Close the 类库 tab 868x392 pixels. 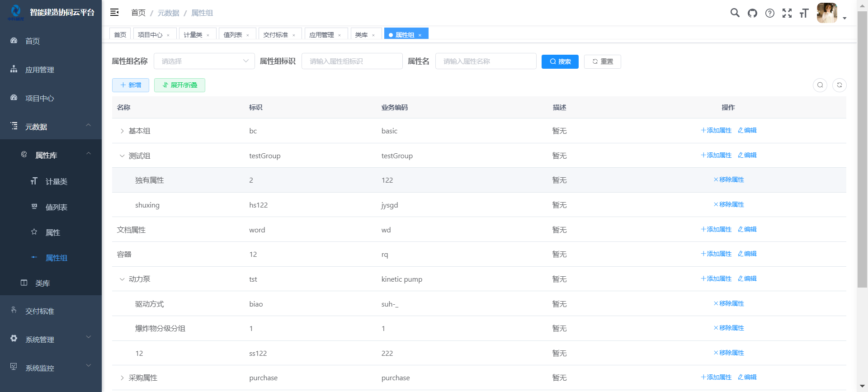(x=373, y=35)
